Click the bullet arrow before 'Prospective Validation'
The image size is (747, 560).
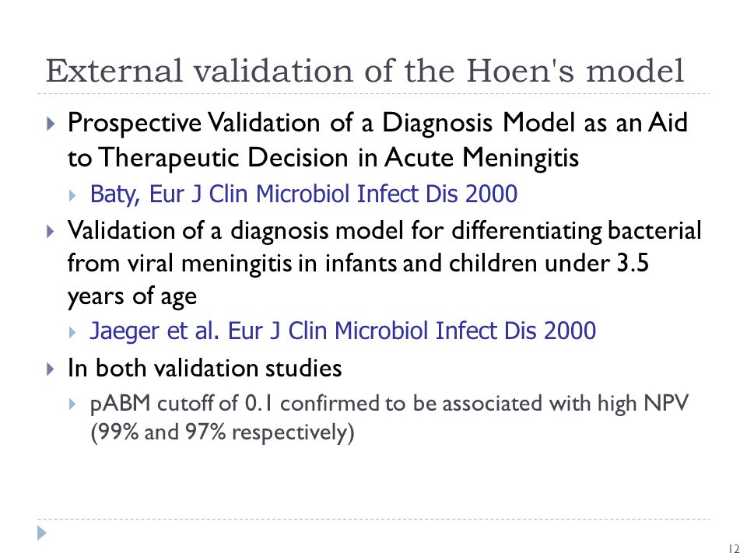click(x=51, y=124)
